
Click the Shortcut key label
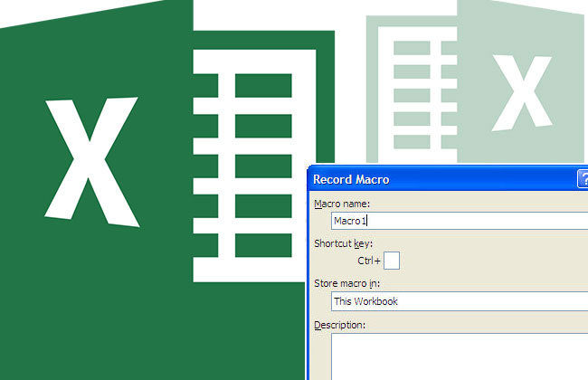[344, 243]
